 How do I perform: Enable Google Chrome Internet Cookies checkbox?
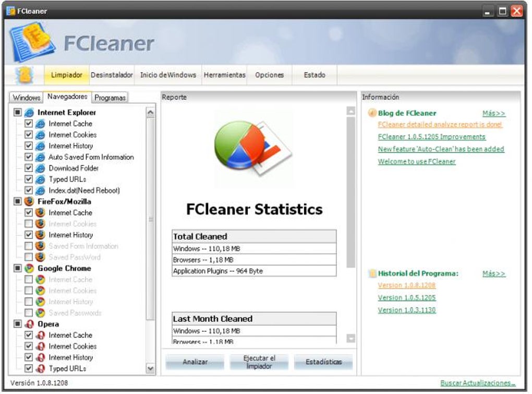pos(29,291)
